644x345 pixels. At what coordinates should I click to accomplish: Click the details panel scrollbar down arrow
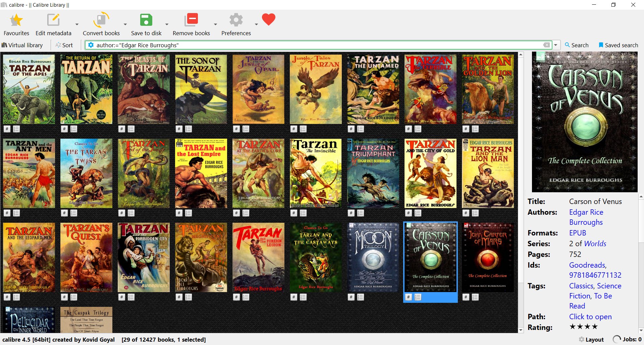641,330
